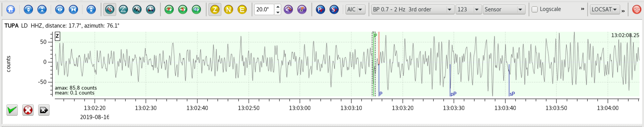
Task: Open the Sensor unit dropdown
Action: click(x=504, y=9)
